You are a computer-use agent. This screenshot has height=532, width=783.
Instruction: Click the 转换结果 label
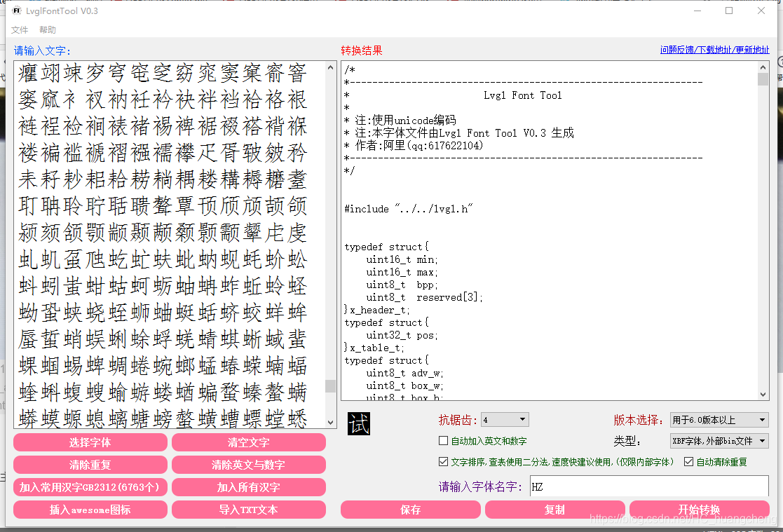362,50
